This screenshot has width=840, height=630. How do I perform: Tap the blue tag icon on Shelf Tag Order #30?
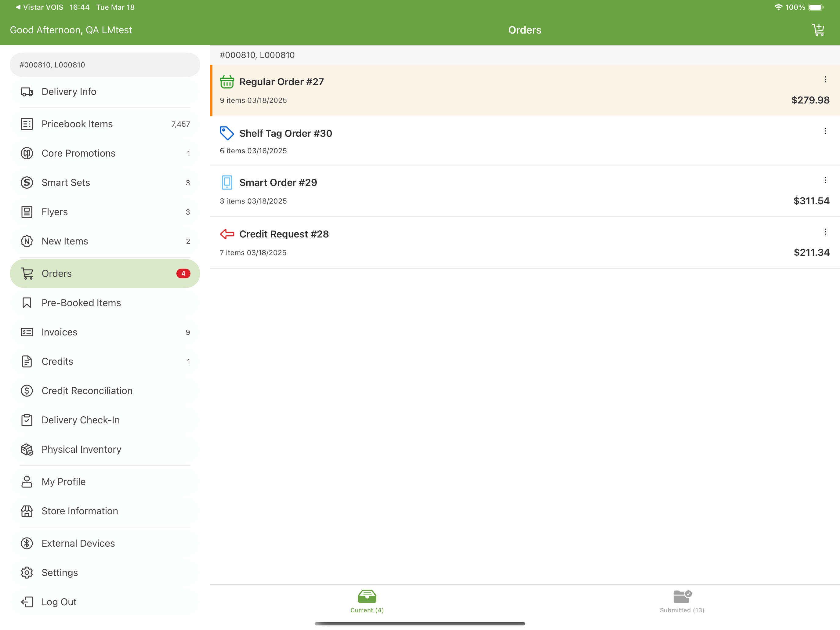point(227,133)
